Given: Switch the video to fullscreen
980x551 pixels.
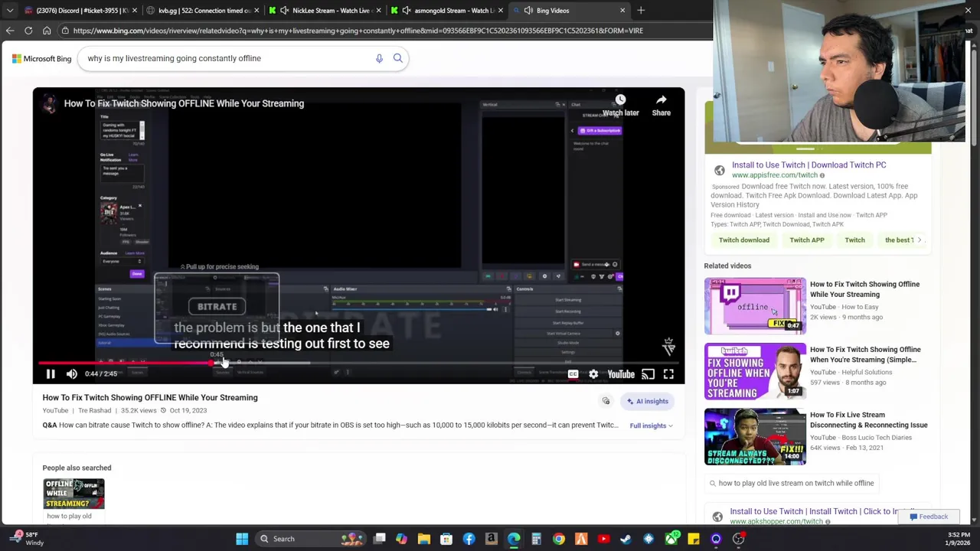Looking at the screenshot, I should tap(668, 374).
